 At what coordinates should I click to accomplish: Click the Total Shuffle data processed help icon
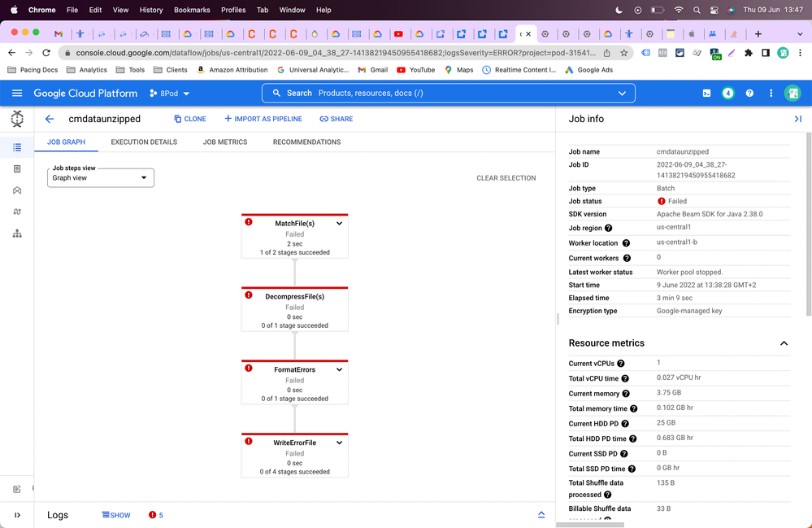607,495
